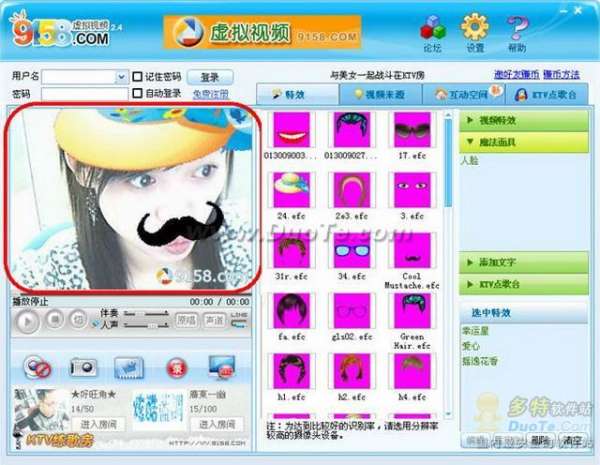The height and width of the screenshot is (465, 600).
Task: Expand the 视频特效 video effects section
Action: tap(523, 121)
